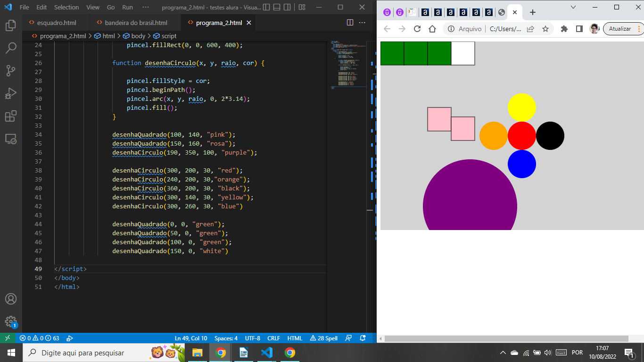Open the Selection menu
The width and height of the screenshot is (644, 362).
point(66,7)
